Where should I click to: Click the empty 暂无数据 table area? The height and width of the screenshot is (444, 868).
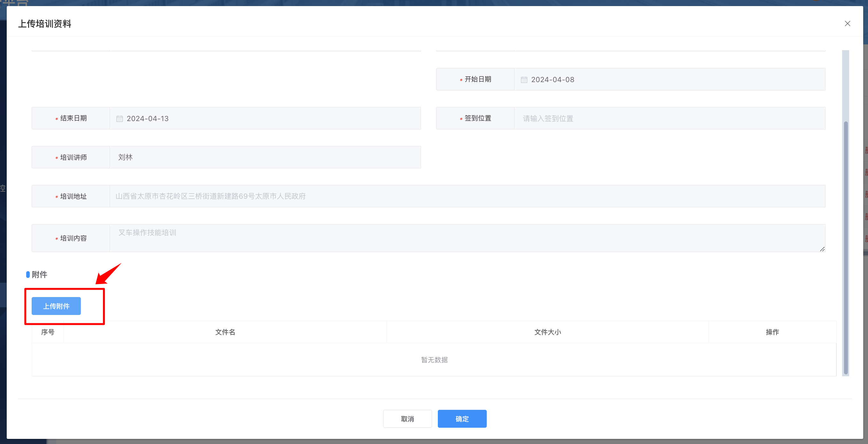coord(434,360)
